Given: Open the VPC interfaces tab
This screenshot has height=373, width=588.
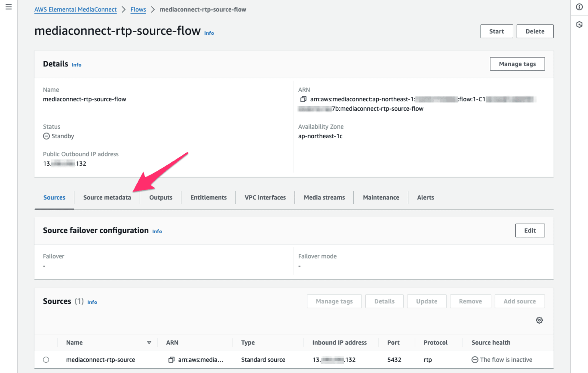Looking at the screenshot, I should [x=265, y=197].
